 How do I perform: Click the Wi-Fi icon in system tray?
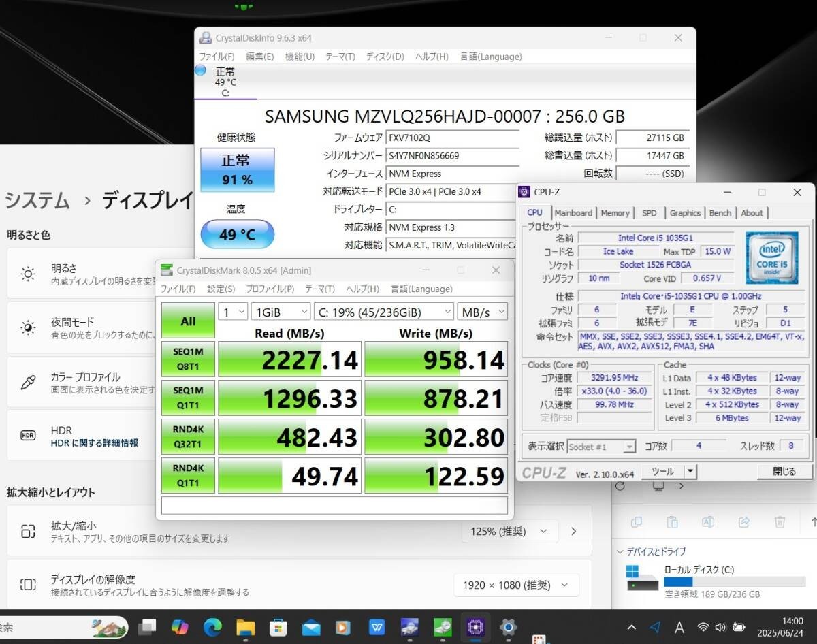tap(703, 627)
